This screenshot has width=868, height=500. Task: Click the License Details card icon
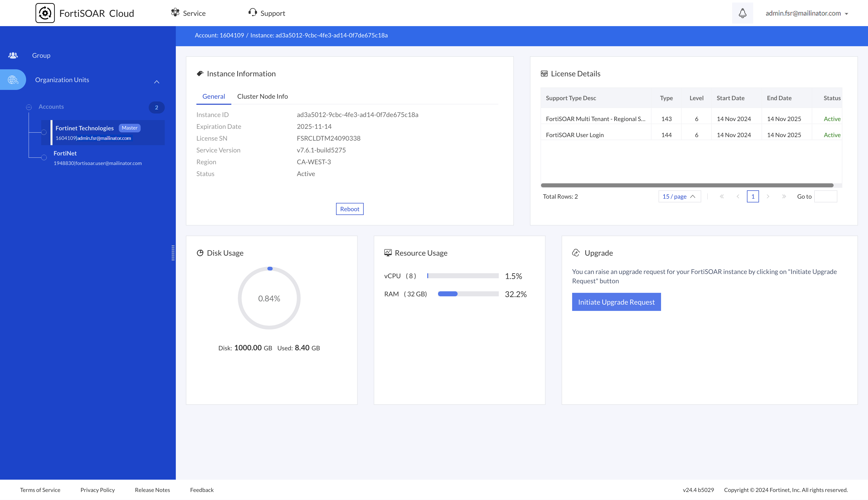[x=544, y=73]
